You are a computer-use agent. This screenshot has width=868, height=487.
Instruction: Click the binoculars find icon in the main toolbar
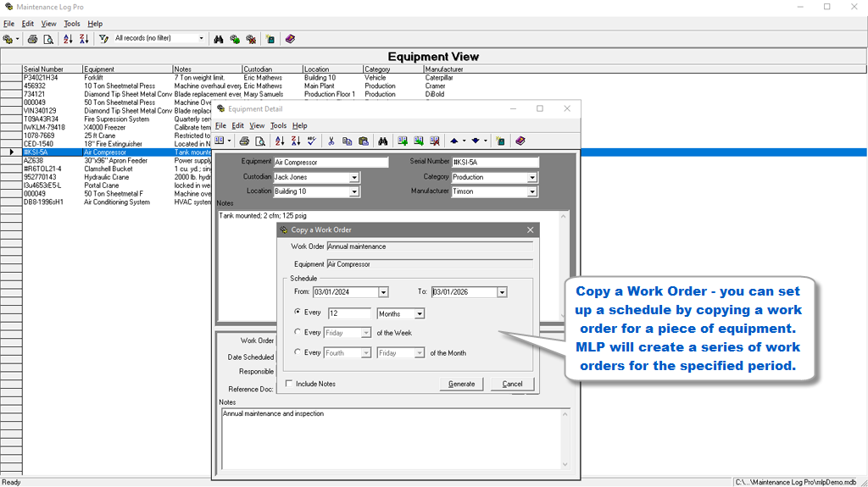coord(218,39)
